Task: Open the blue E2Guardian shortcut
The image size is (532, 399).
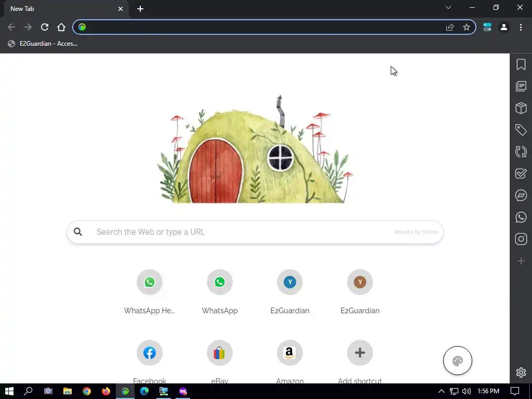Action: tap(290, 292)
